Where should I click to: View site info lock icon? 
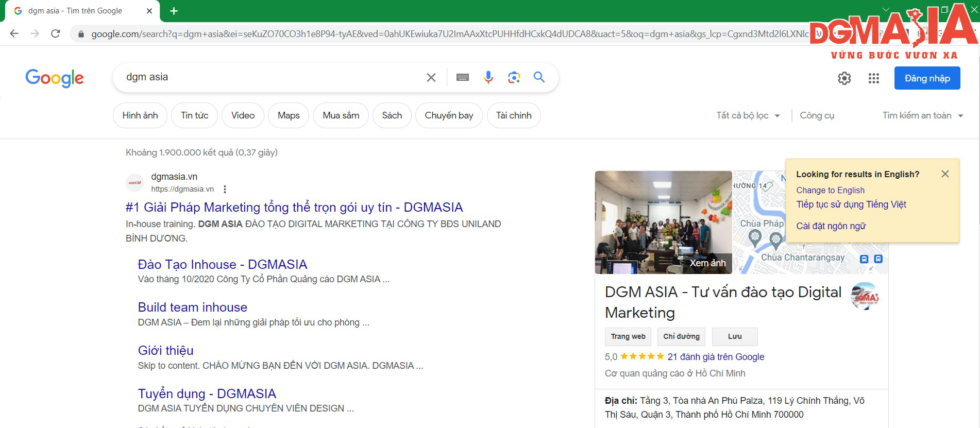click(81, 34)
